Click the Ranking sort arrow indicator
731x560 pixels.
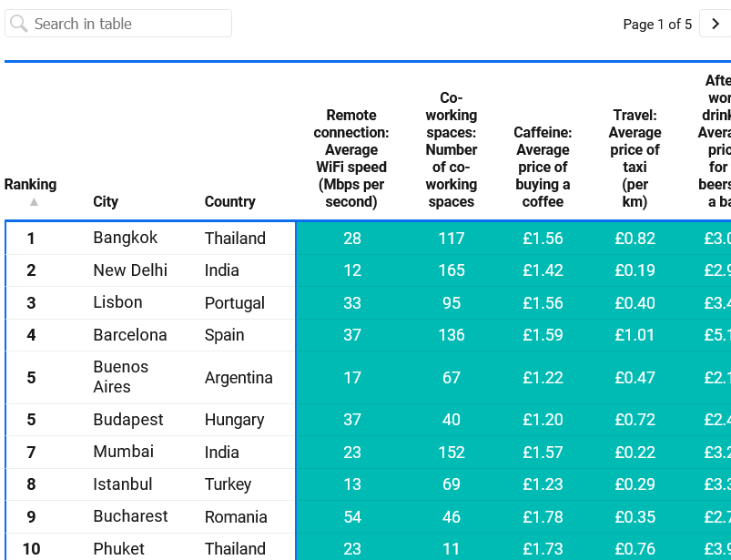(34, 202)
